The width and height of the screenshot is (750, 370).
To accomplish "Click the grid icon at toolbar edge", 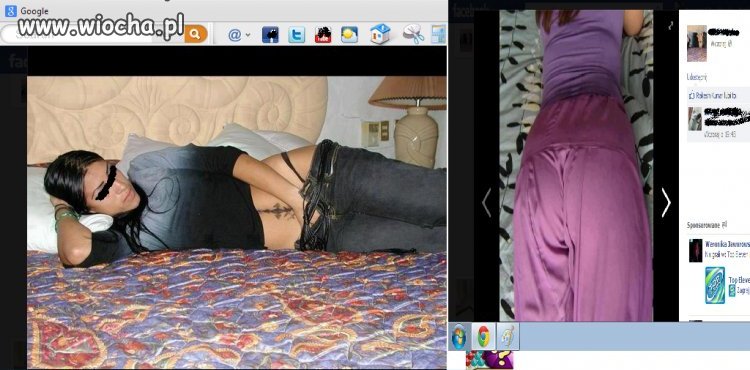I will (439, 34).
